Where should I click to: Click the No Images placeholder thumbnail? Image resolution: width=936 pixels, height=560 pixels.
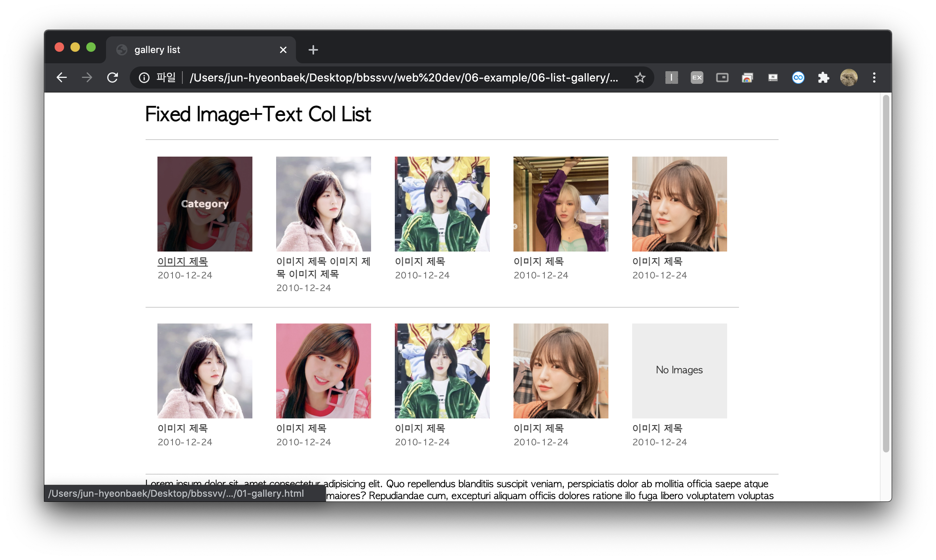(x=679, y=371)
